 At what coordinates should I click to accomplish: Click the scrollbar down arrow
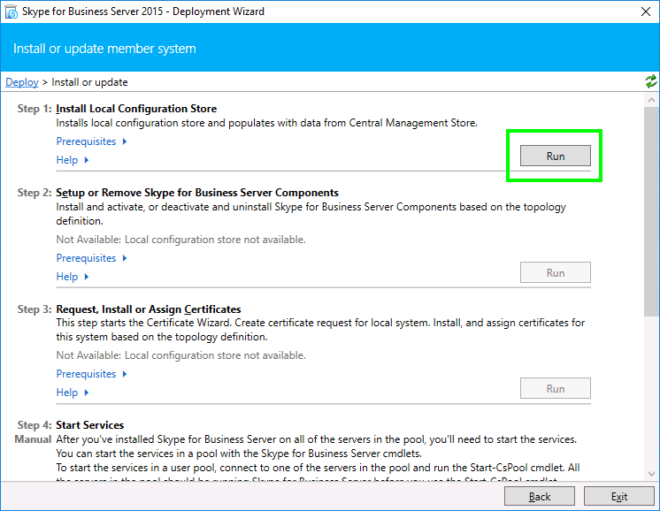click(x=651, y=471)
